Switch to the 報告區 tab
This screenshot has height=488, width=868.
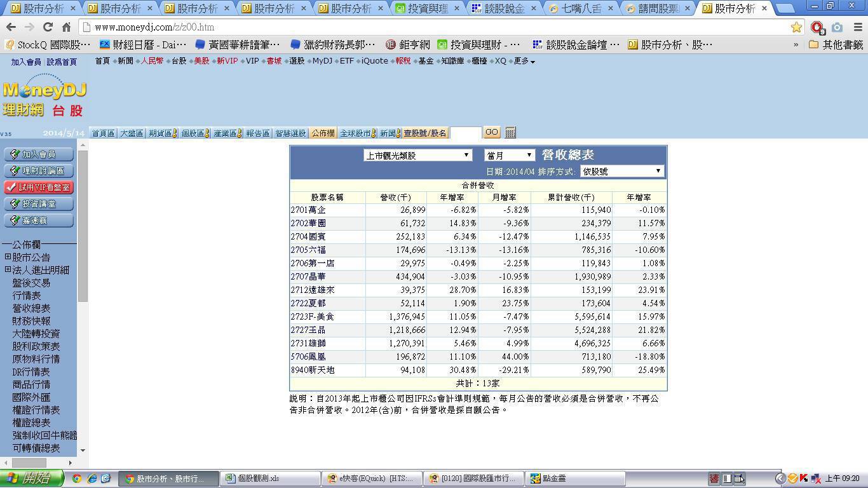(258, 133)
